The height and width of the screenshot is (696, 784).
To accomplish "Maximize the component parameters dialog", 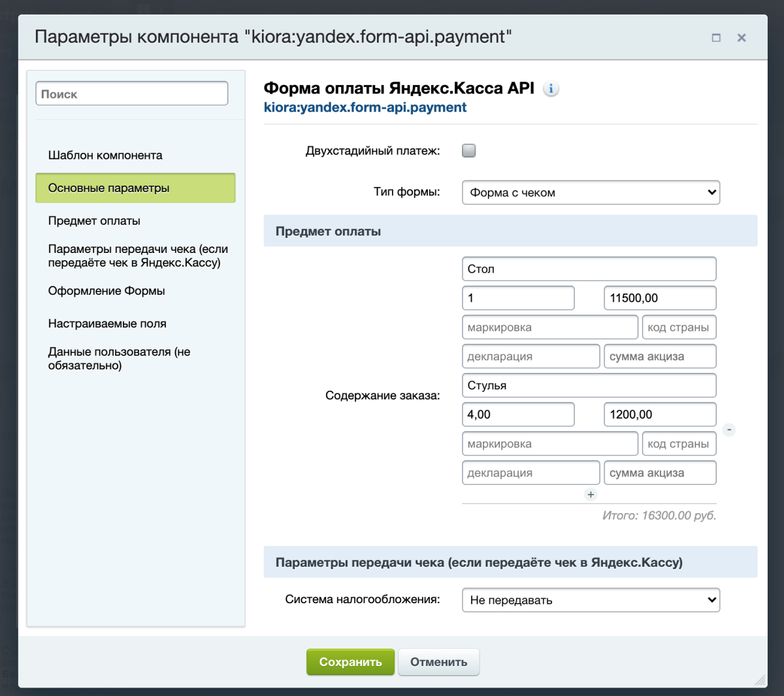I will pos(716,38).
